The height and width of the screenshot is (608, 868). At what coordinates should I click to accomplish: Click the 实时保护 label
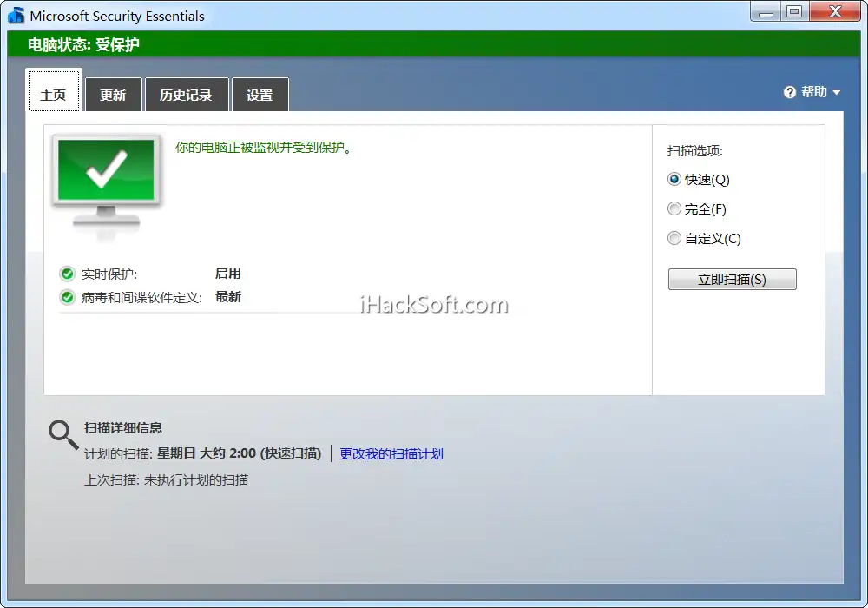(109, 274)
